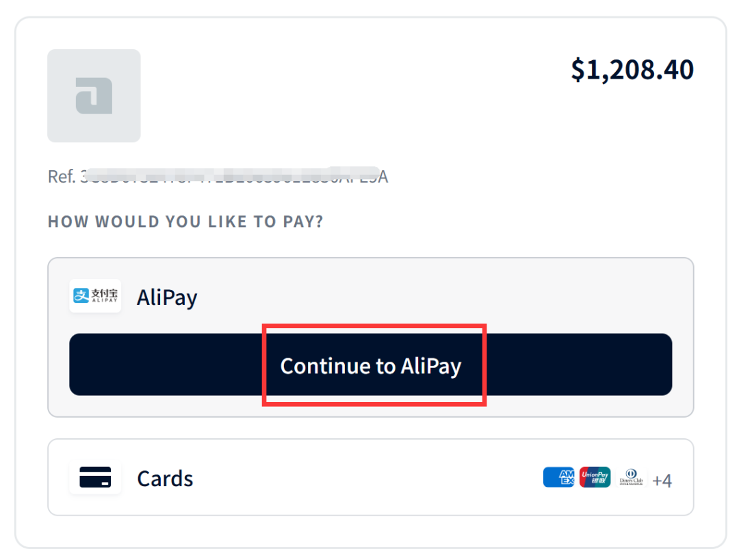Viewport: 739px width, 560px height.
Task: Select the AliPay payment method label
Action: click(x=167, y=297)
